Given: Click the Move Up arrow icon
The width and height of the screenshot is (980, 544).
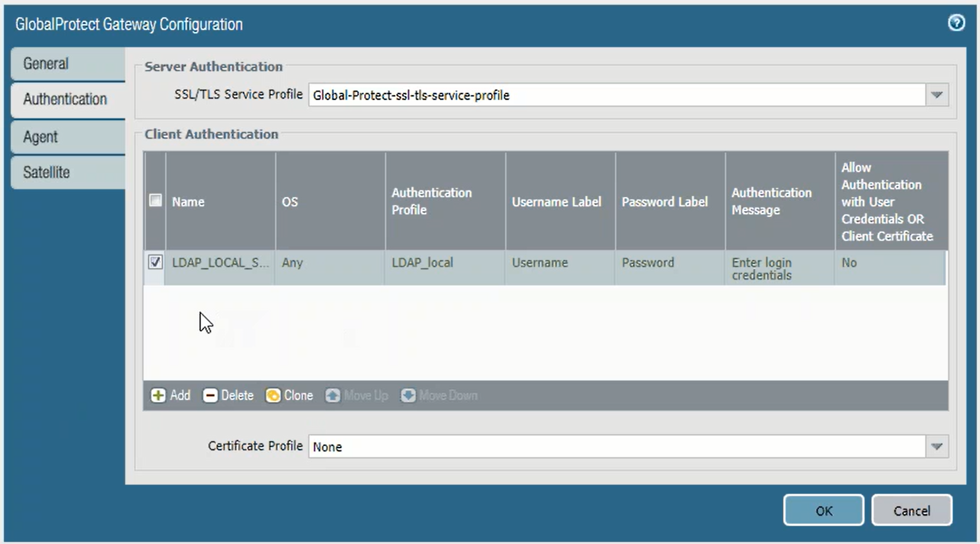Looking at the screenshot, I should tap(333, 396).
